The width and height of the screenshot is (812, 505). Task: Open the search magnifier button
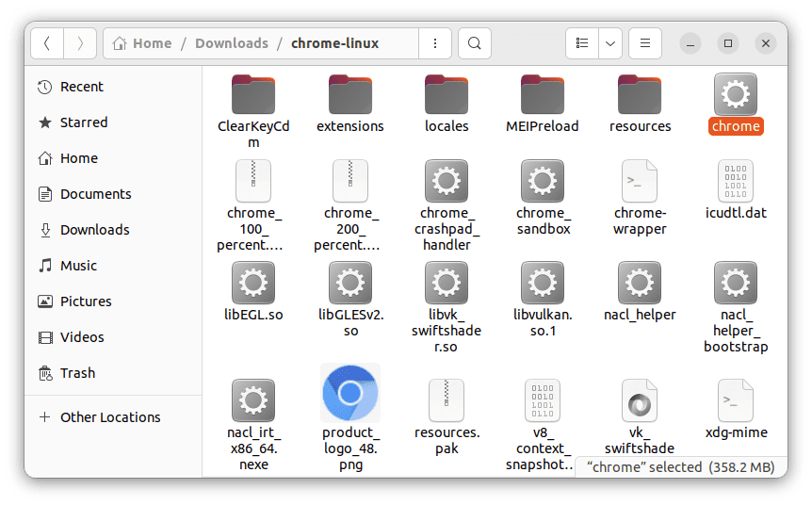pos(475,43)
